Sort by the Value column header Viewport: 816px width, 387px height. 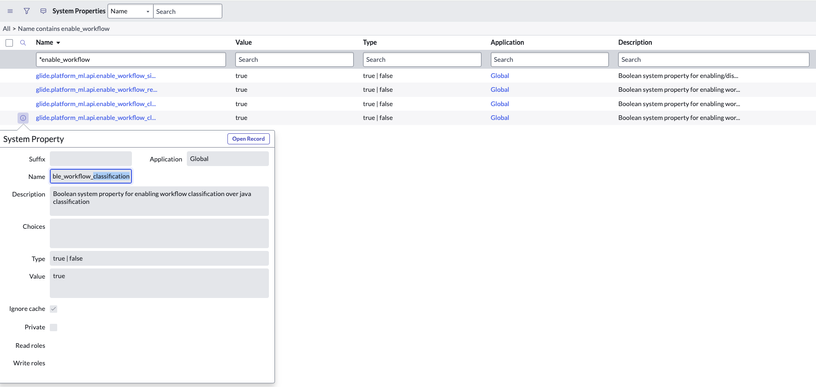[244, 43]
